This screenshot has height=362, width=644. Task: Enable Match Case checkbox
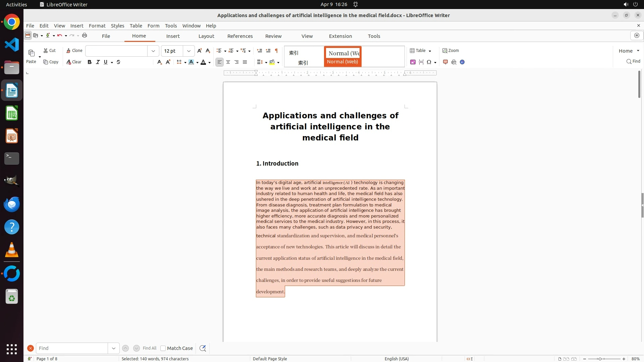coord(163,348)
